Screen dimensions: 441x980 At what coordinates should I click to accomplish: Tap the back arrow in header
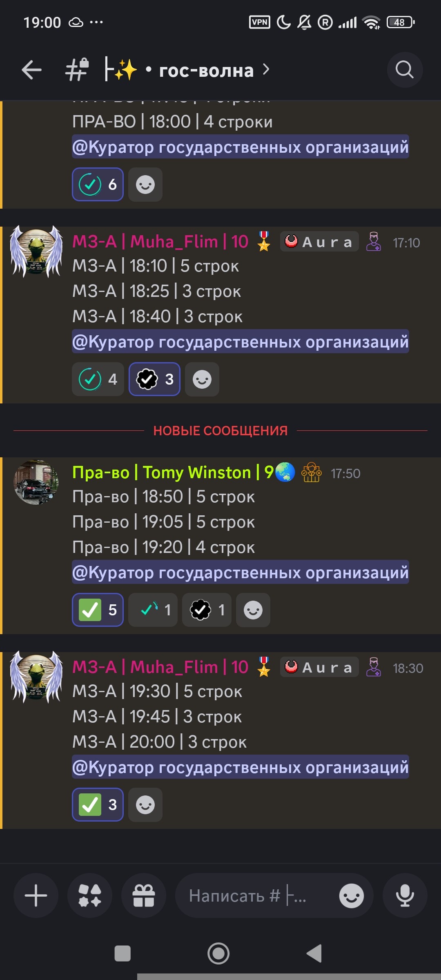point(32,70)
